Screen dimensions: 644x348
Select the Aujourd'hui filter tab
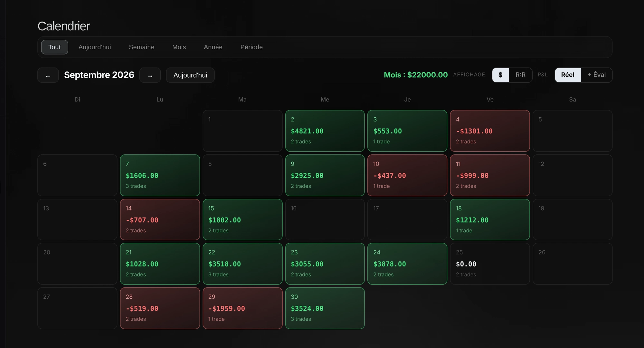pos(95,47)
